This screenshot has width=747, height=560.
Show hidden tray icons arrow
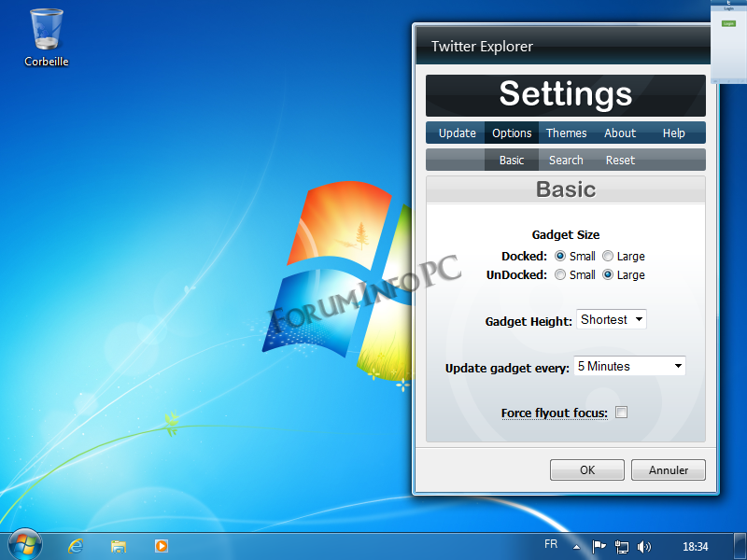576,547
